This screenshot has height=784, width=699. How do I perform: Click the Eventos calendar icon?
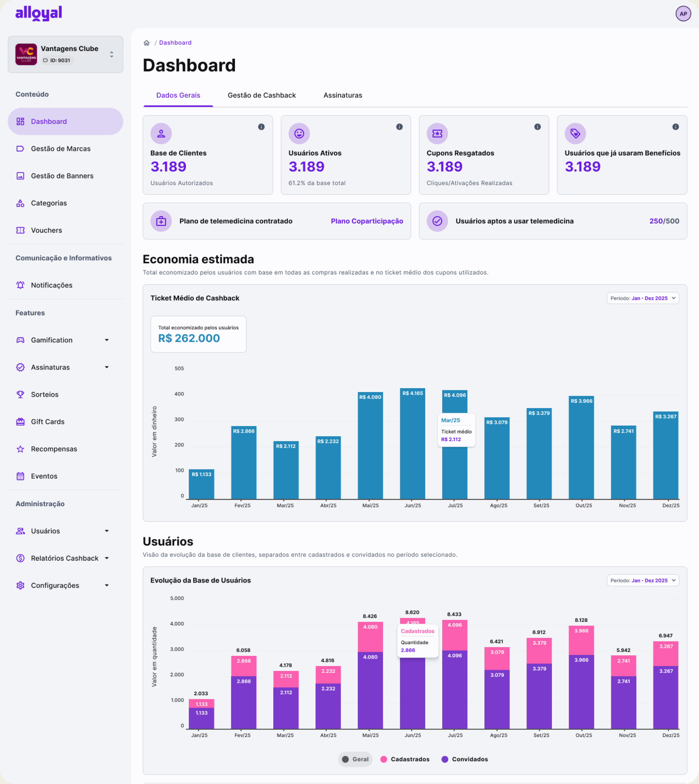20,476
